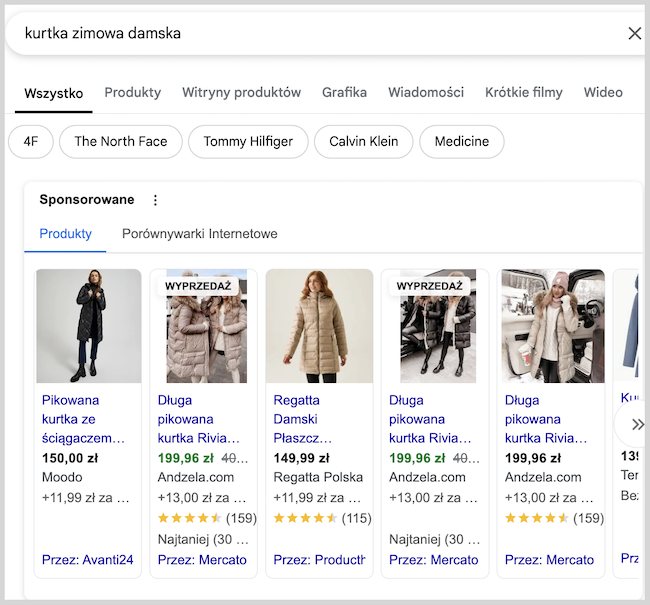Click the 149,99 zł price

pos(301,458)
